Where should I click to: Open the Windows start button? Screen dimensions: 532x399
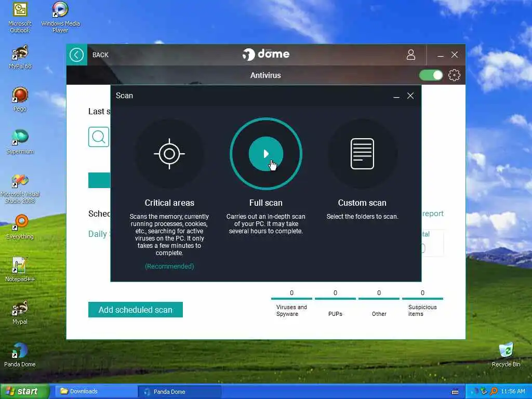pos(25,391)
